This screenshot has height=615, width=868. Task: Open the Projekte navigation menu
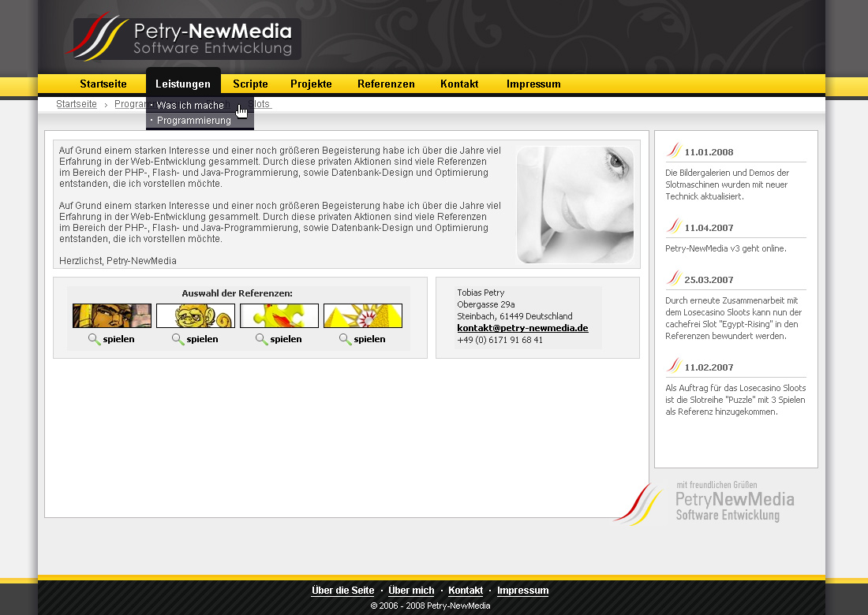(x=311, y=84)
